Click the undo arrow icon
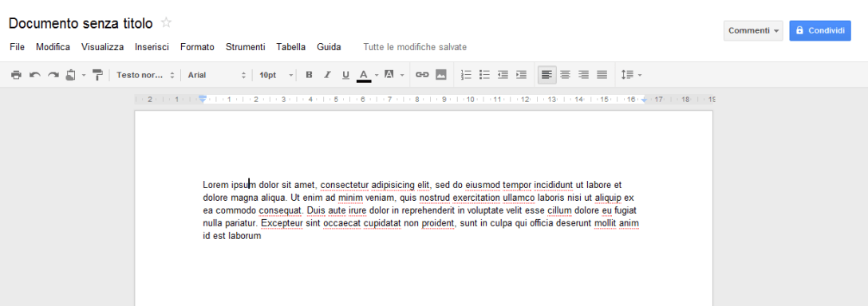 (35, 75)
